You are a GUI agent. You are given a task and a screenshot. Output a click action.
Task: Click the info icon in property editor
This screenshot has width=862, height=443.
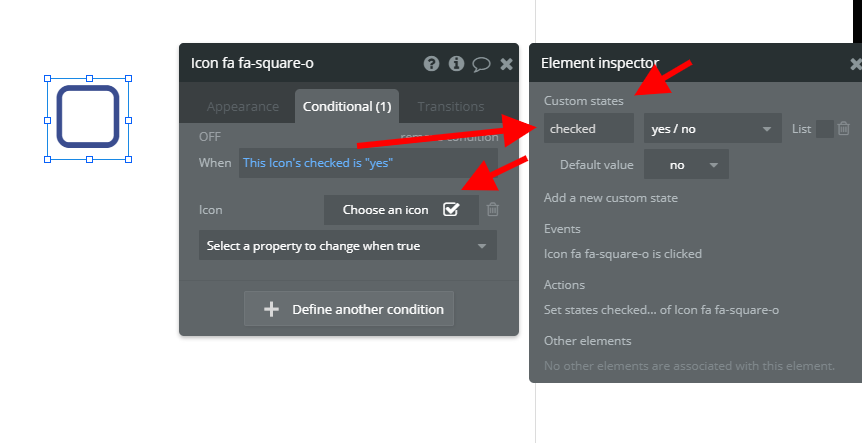pyautogui.click(x=456, y=64)
